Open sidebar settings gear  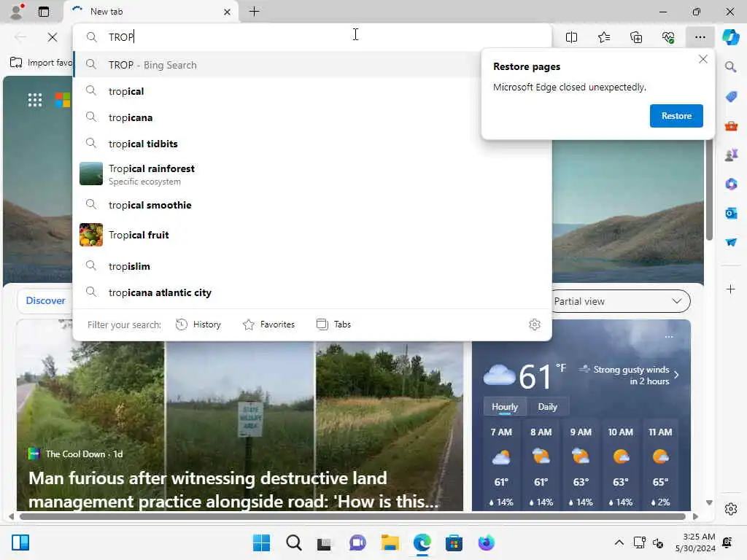click(730, 509)
